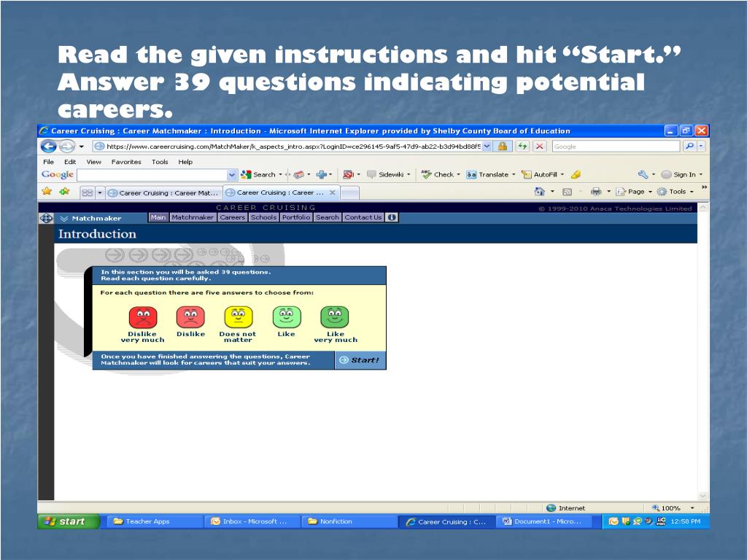Click the Refresh page icon
This screenshot has height=560, width=747.
[522, 147]
